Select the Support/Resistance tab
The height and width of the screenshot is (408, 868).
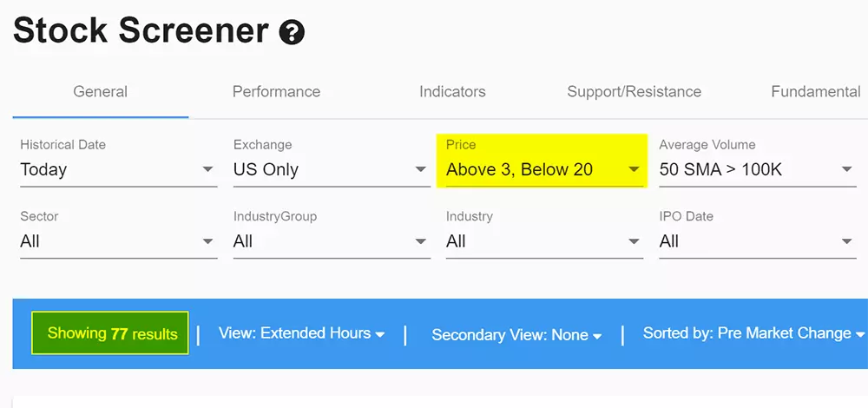[634, 91]
